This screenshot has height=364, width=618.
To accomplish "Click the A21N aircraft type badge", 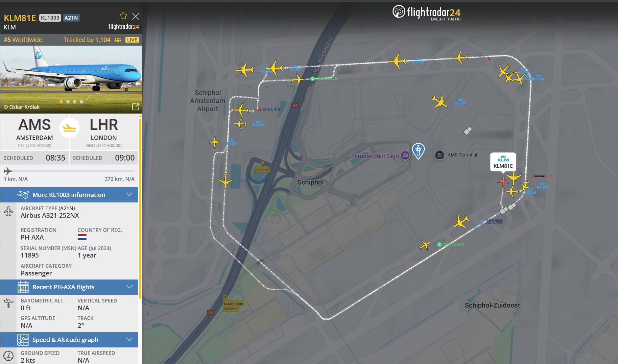I will coord(71,18).
